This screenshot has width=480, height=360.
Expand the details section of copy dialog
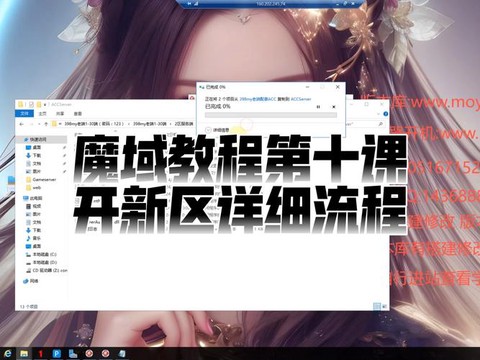pos(217,130)
